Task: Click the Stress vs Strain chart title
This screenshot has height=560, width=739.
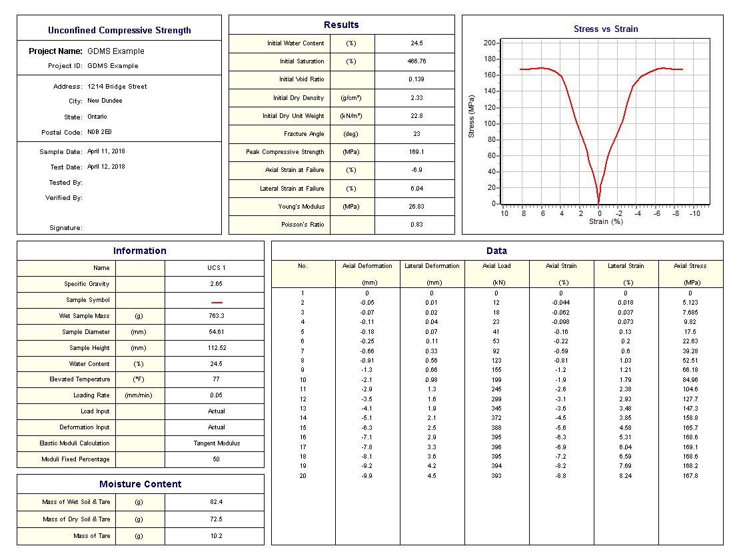Action: 605,29
